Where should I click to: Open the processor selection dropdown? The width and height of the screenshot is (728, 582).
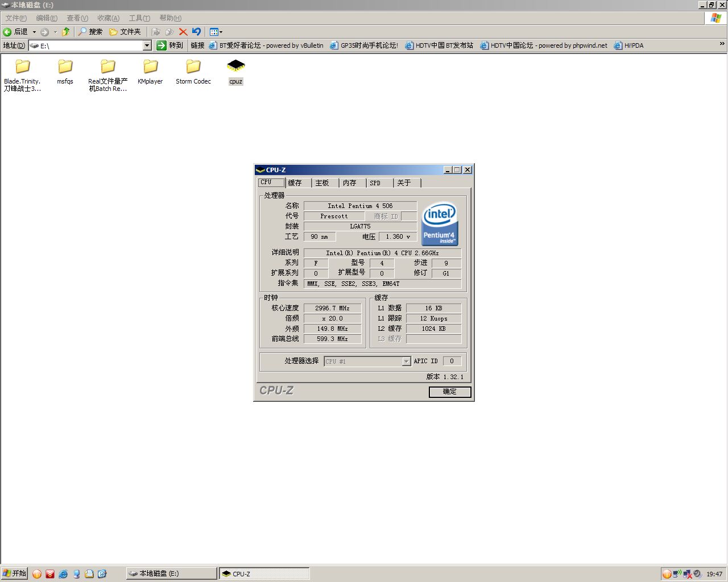click(x=406, y=361)
